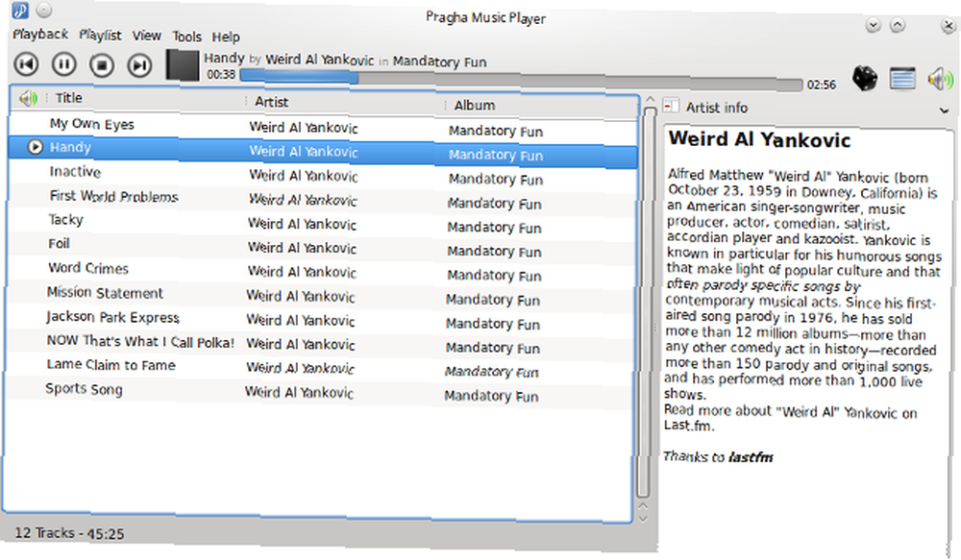Viewport: 961px width, 560px height.
Task: Open the Help menu
Action: coord(226,37)
